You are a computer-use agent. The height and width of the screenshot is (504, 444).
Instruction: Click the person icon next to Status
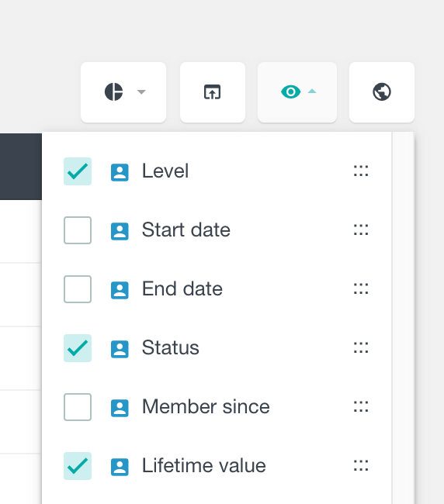click(120, 349)
